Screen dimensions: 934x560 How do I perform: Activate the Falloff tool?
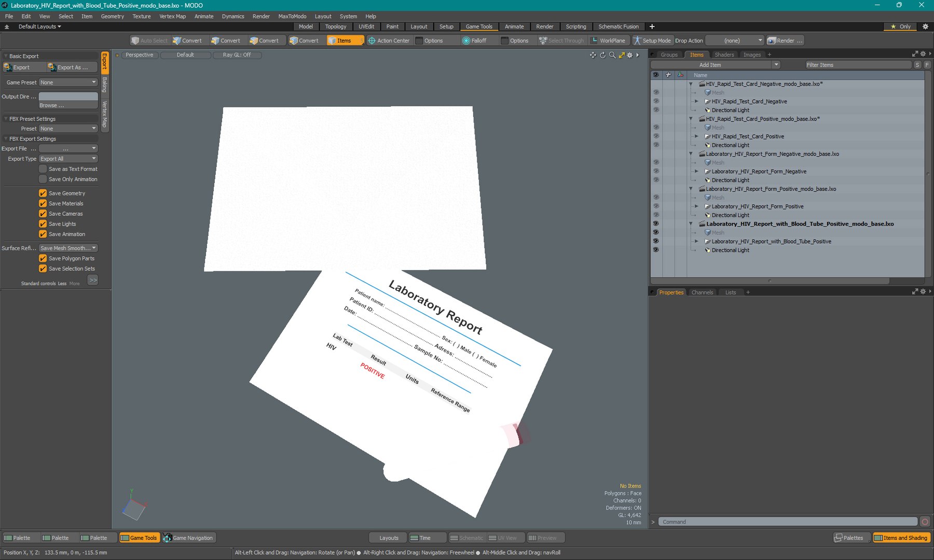tap(474, 40)
